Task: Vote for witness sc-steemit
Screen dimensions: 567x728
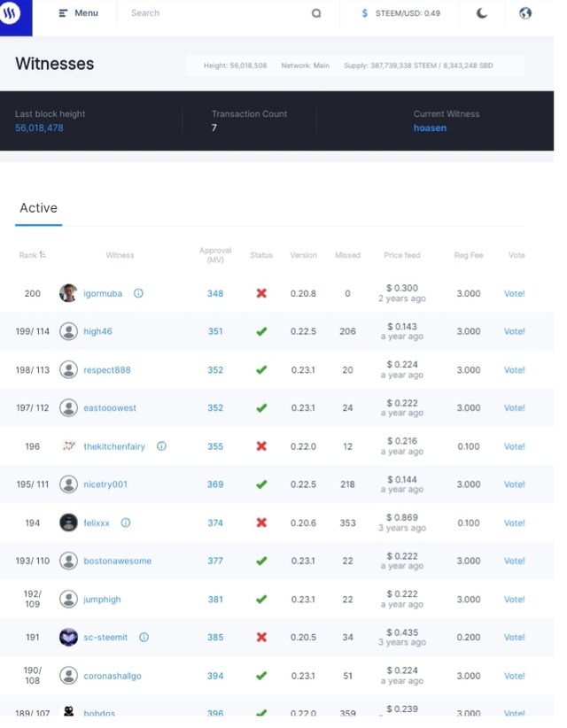Action: 514,637
